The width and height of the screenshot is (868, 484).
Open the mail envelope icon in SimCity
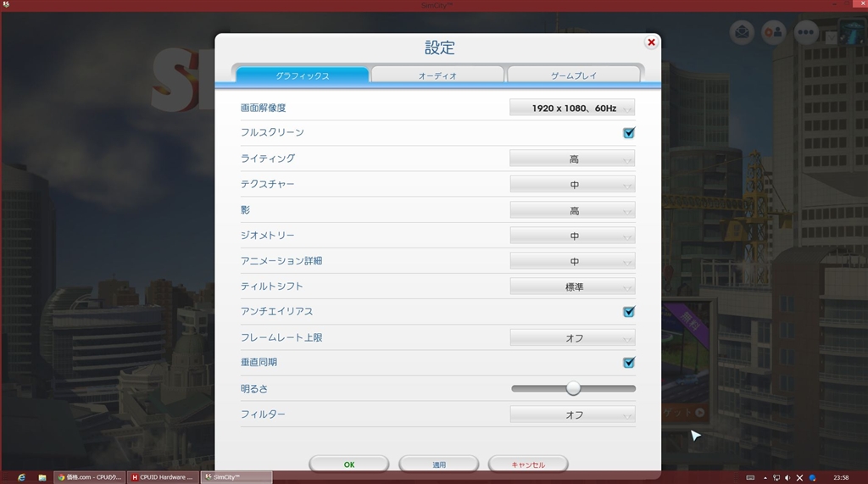coord(742,32)
